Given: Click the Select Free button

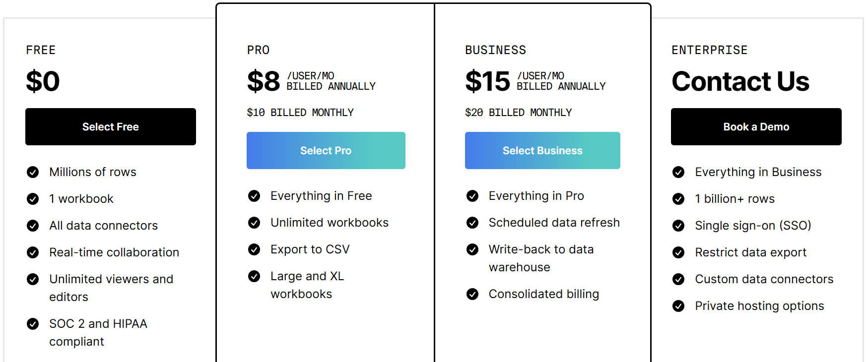Looking at the screenshot, I should (x=110, y=126).
